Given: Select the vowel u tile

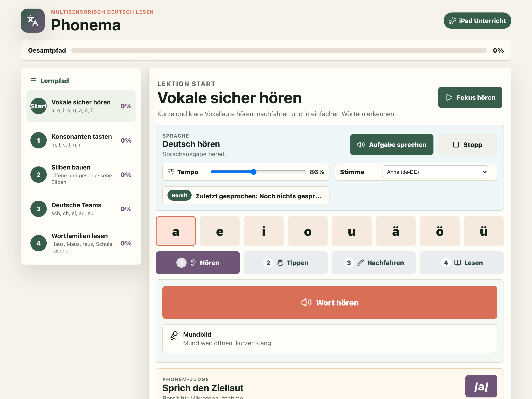Looking at the screenshot, I should tap(352, 231).
